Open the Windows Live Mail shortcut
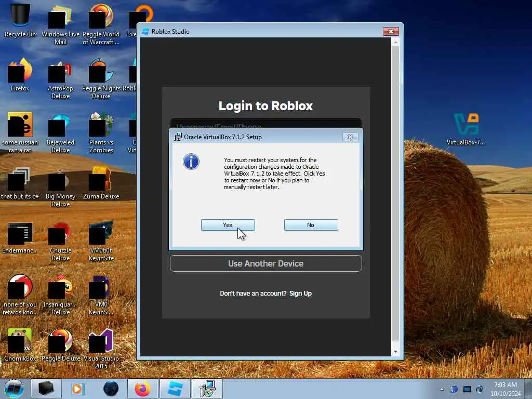Screen dimensions: 532x399 coord(60,24)
